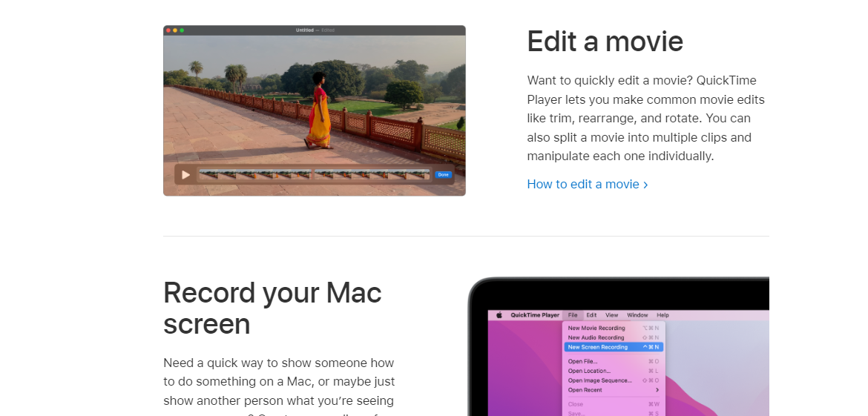Image resolution: width=868 pixels, height=416 pixels.
Task: Select the second clip segment in the trim timeline
Action: (x=372, y=175)
